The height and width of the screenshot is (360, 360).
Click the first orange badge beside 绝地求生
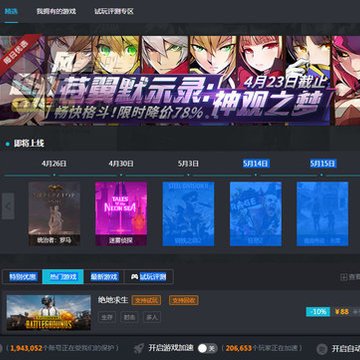click(x=146, y=300)
